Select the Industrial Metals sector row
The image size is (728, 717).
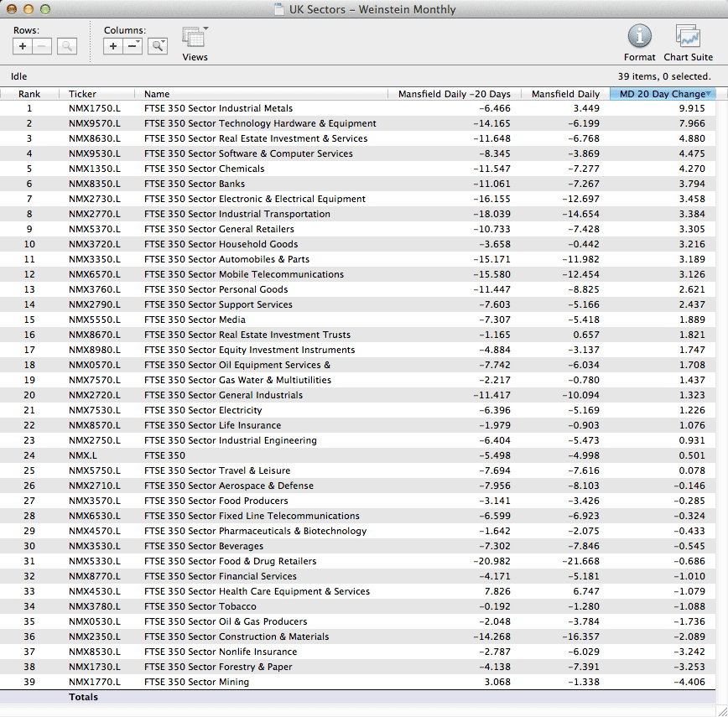coord(218,108)
